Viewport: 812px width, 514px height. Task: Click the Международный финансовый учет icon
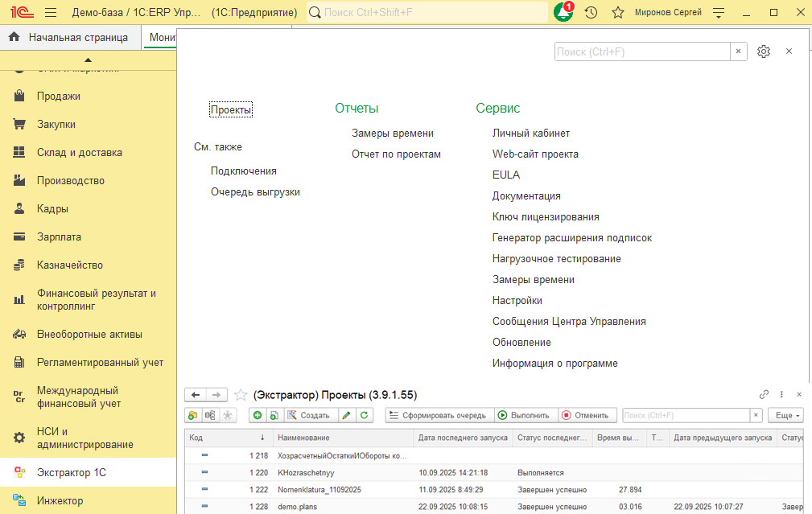[x=19, y=397]
